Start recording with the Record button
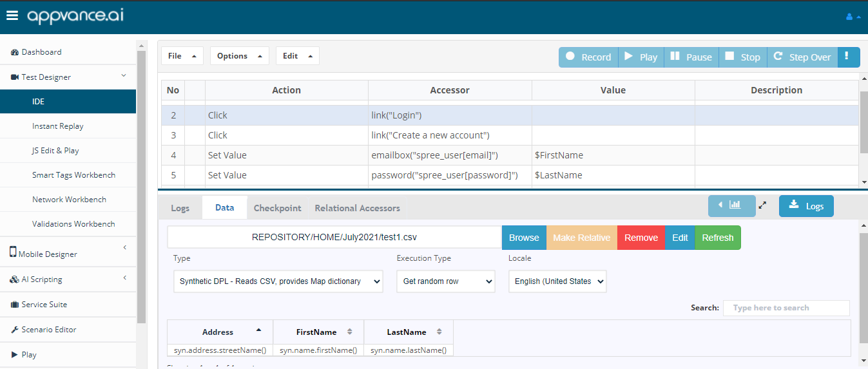868x369 pixels. point(588,57)
